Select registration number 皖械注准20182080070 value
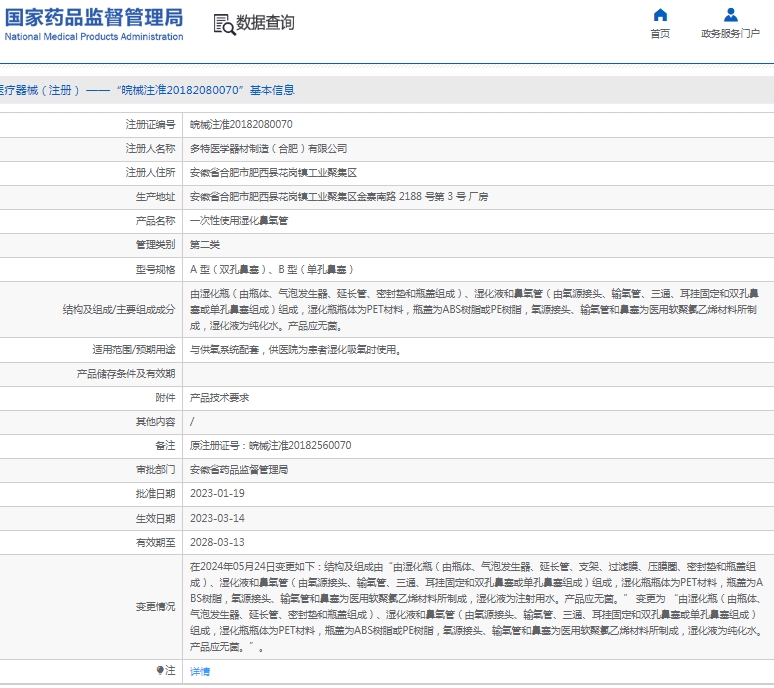Viewport: 774px width, 688px height. (x=241, y=124)
